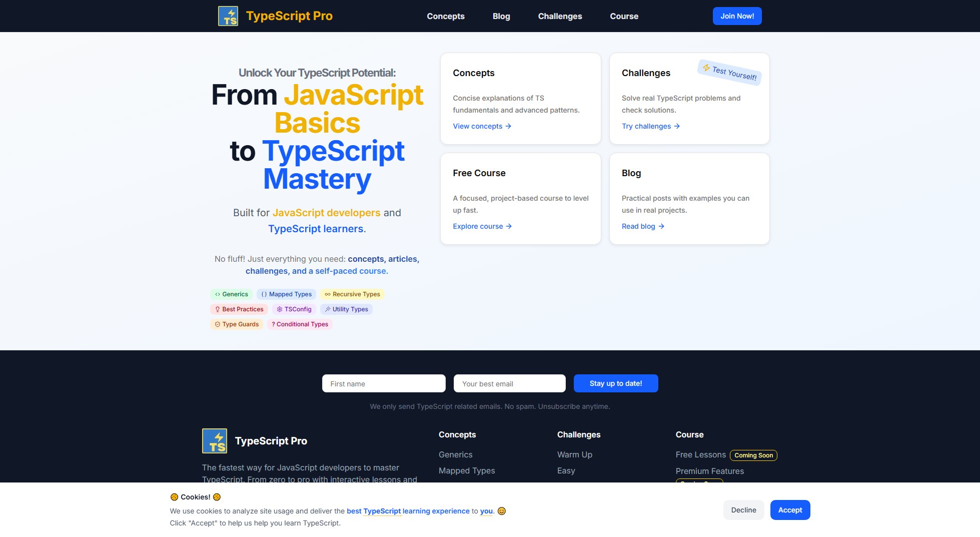Click the footer TypeScript Pro logo icon
The width and height of the screenshot is (980, 537).
pyautogui.click(x=214, y=441)
